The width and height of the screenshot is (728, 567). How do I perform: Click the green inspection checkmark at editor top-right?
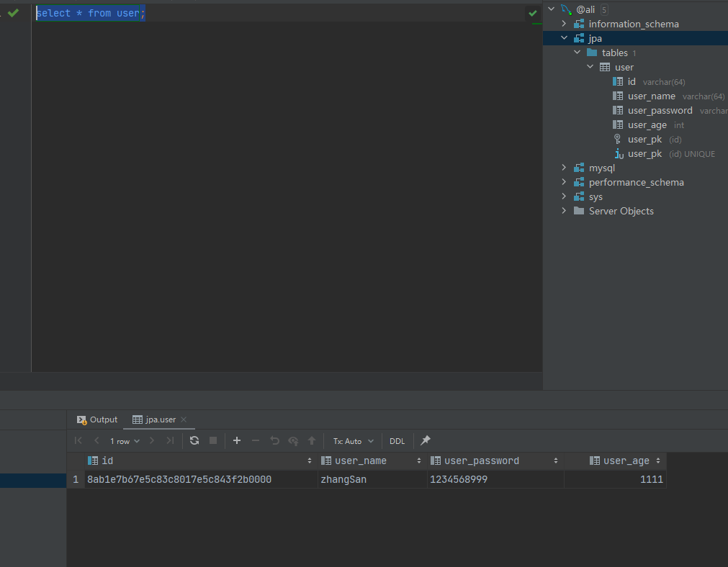point(533,14)
